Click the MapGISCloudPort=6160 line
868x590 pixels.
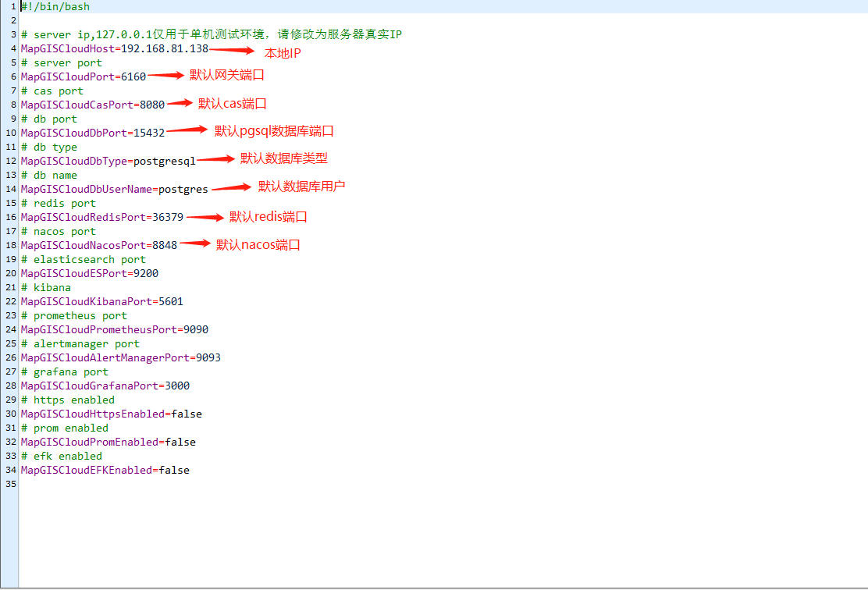pyautogui.click(x=84, y=77)
